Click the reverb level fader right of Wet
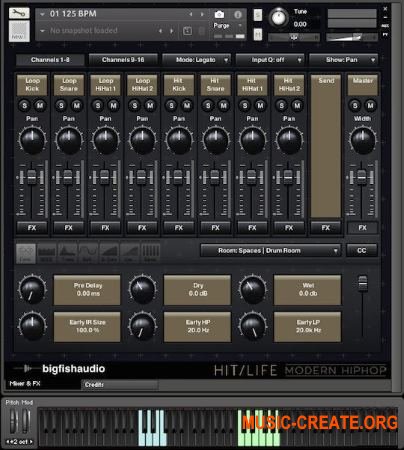Screen dimensions: 404x450 click(362, 284)
